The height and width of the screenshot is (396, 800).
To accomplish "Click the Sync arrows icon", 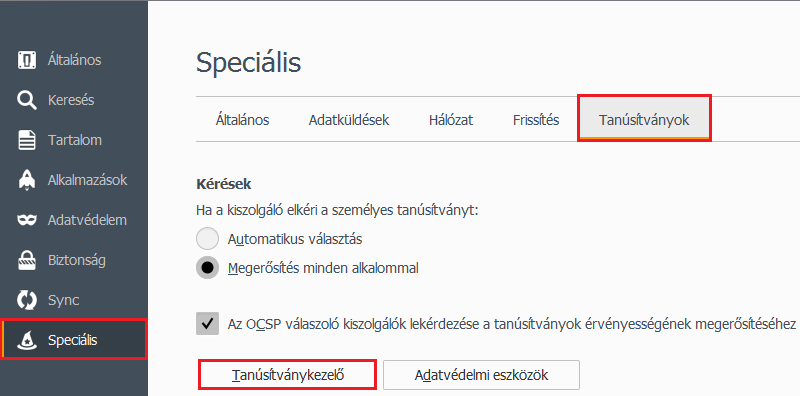I will [27, 300].
